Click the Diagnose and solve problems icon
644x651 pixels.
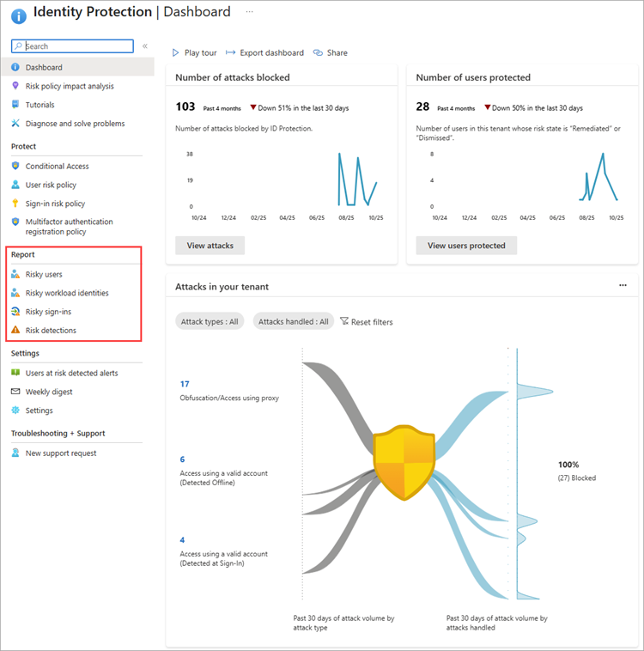tap(15, 124)
